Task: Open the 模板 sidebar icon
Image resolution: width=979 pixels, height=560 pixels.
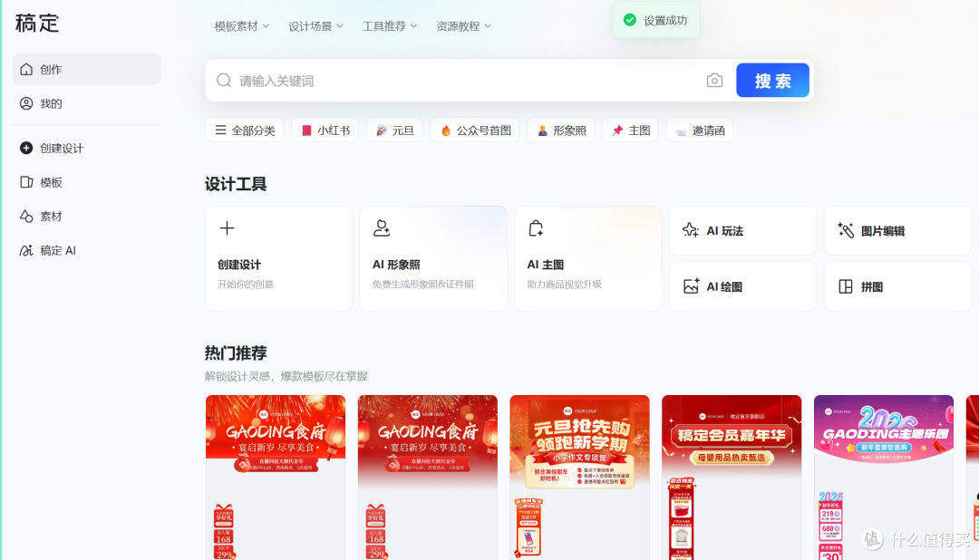Action: [x=26, y=182]
